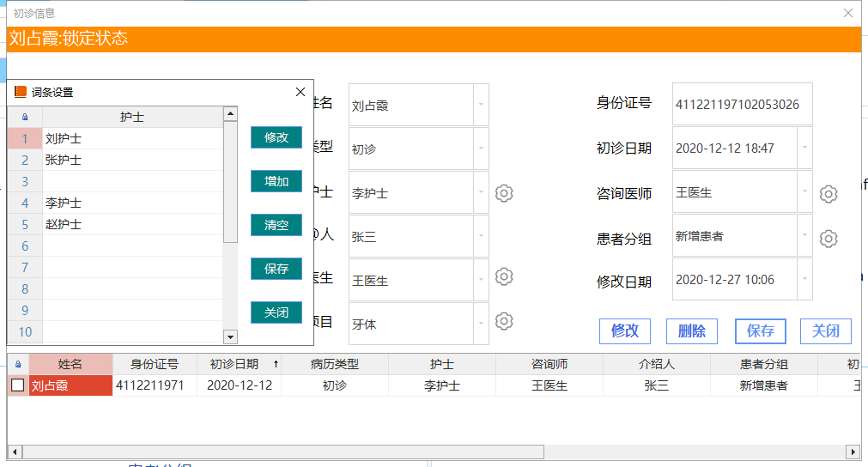Click the 护士 column header in popup
The width and height of the screenshot is (868, 467).
tap(132, 117)
